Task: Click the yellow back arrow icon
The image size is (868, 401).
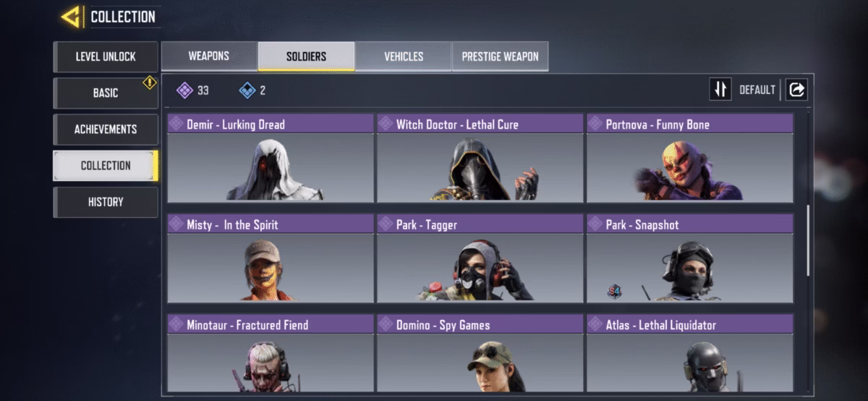Action: [x=71, y=17]
